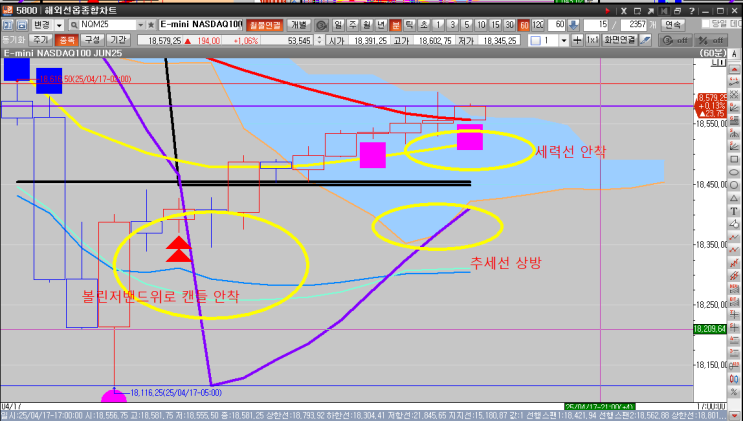The image size is (743, 421).
Task: Select the text T tool
Action: [734, 210]
